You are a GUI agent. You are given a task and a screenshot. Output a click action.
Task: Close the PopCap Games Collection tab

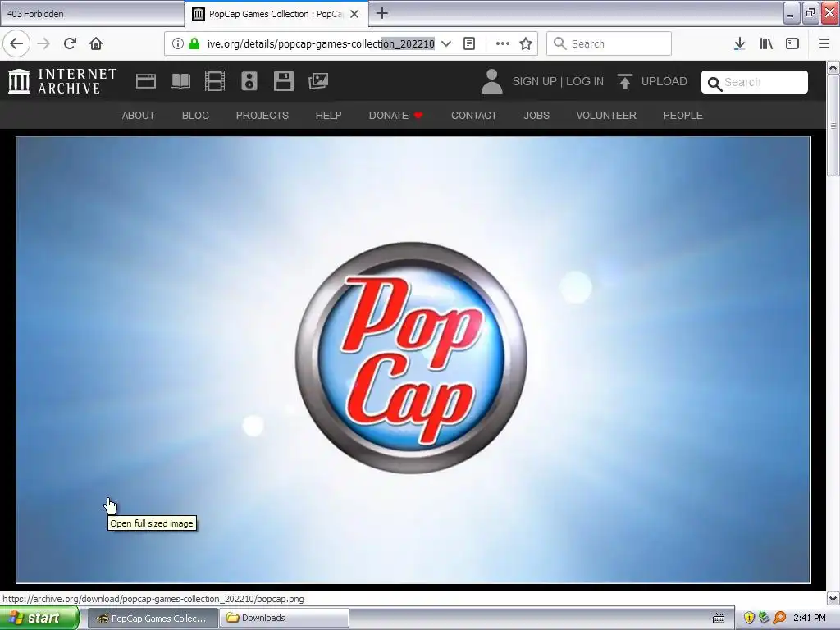(x=354, y=14)
